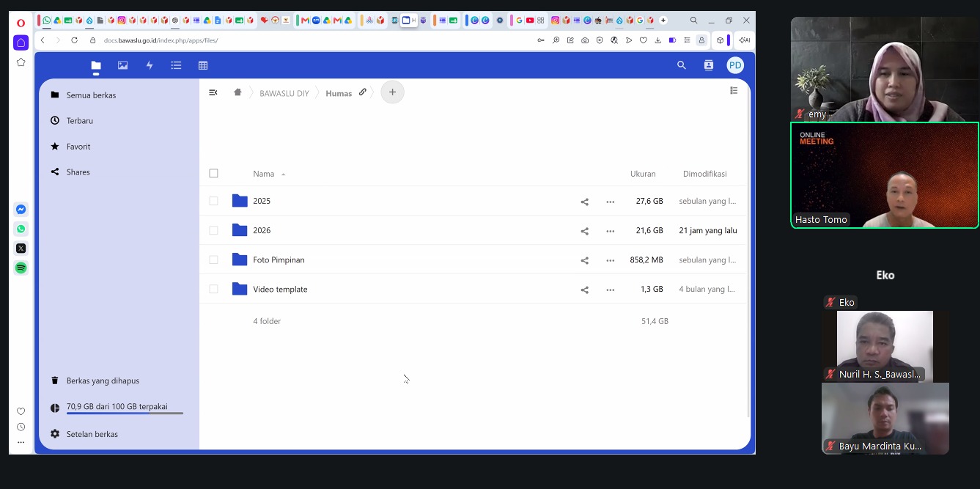This screenshot has width=980, height=489.
Task: Navigate to BAWASLU DIY breadcrumb
Action: (x=284, y=93)
